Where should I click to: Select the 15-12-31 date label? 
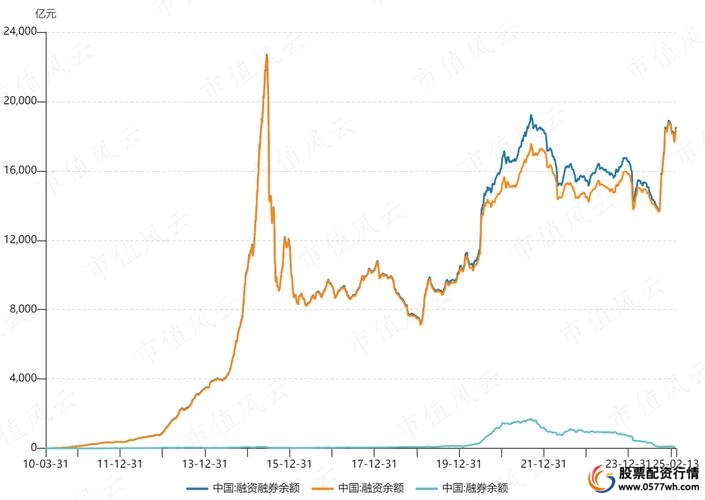[289, 463]
